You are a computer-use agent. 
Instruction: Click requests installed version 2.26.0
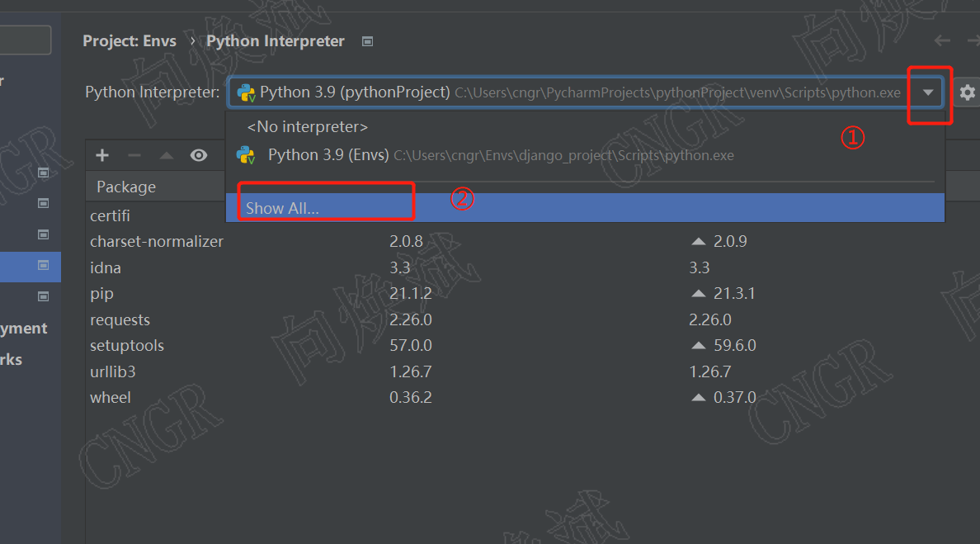coord(411,319)
